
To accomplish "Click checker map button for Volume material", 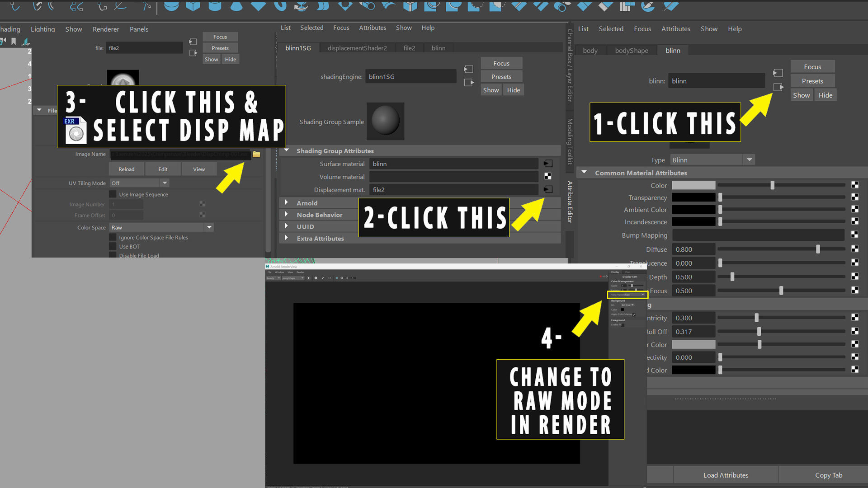I will point(548,176).
